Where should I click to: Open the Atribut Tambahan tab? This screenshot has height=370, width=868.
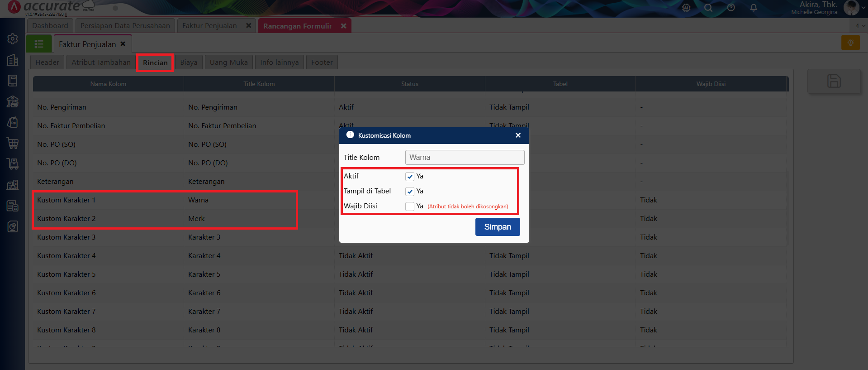tap(101, 62)
